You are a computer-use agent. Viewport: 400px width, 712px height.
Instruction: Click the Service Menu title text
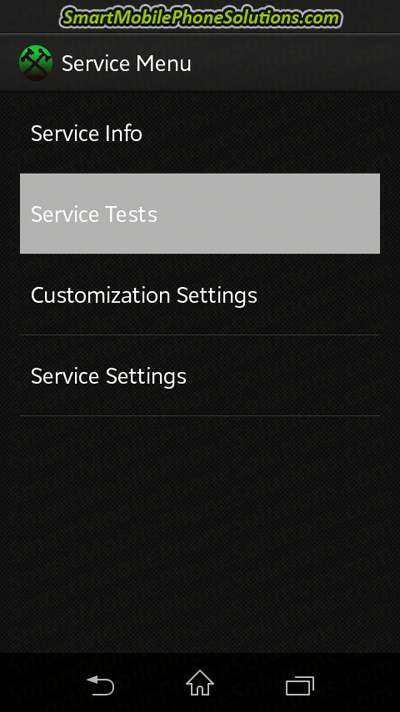point(126,64)
